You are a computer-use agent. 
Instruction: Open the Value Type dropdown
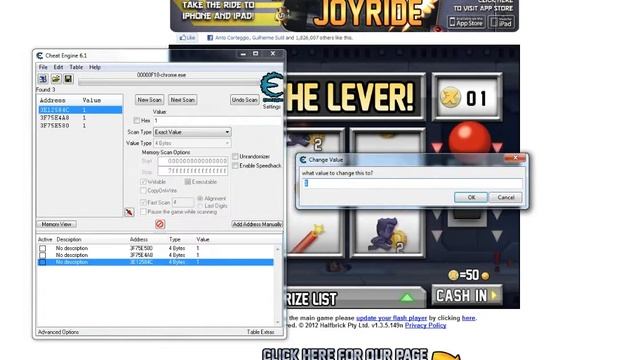[x=192, y=143]
